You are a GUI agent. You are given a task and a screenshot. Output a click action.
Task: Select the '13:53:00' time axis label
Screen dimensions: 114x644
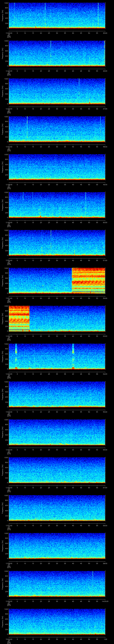[9, 374]
